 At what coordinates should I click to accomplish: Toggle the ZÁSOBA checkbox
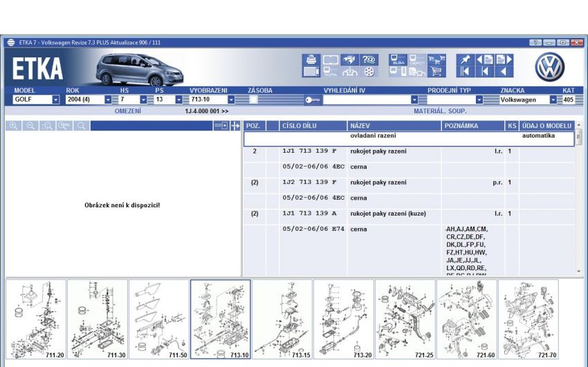tap(253, 100)
